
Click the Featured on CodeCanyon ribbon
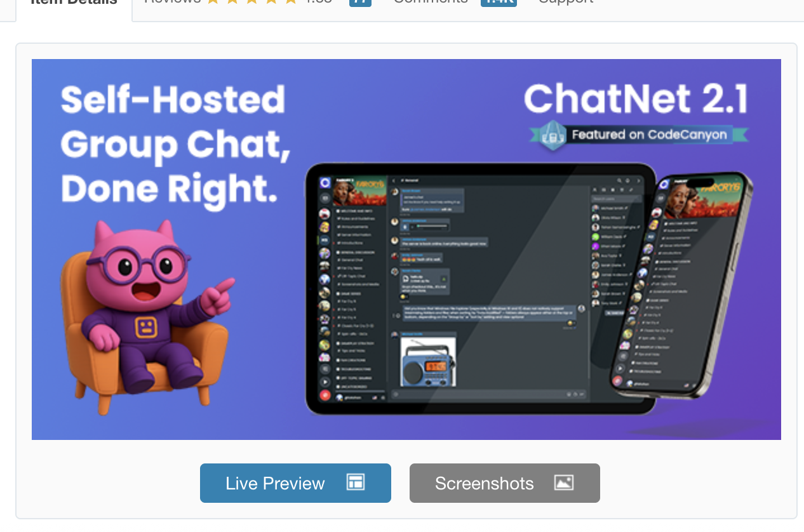click(x=649, y=135)
